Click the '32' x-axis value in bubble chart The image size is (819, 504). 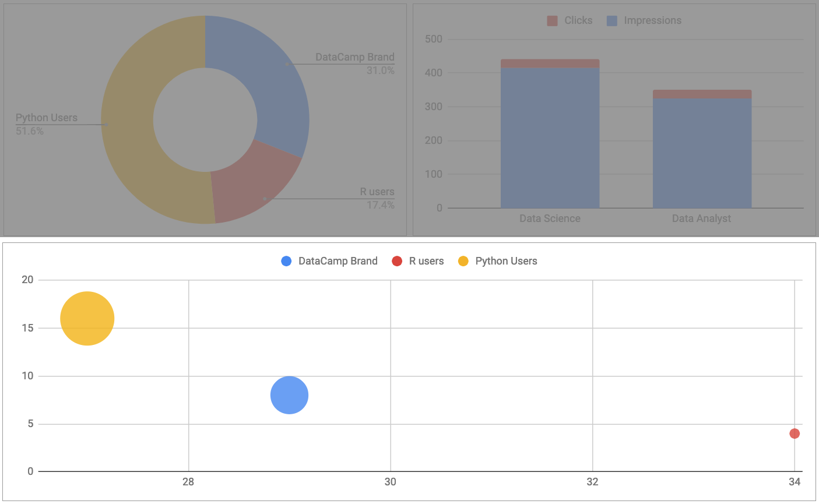pos(592,482)
